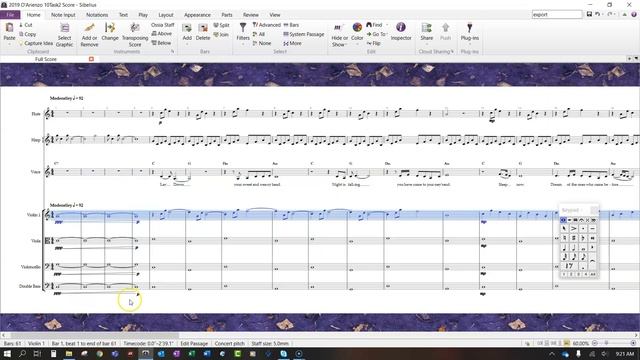640x360 pixels.
Task: Click Find binoculars
Action: pos(374,25)
